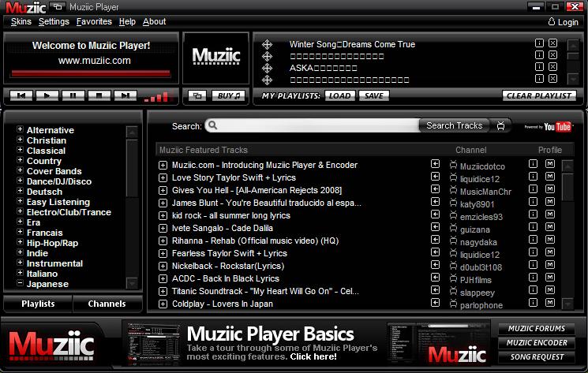Expand the Christian genre

pyautogui.click(x=20, y=140)
